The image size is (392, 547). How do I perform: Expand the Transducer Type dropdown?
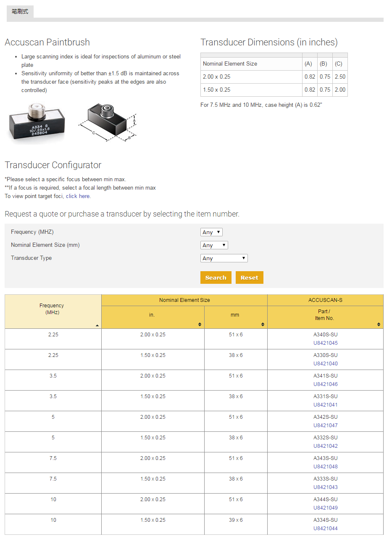tap(224, 258)
